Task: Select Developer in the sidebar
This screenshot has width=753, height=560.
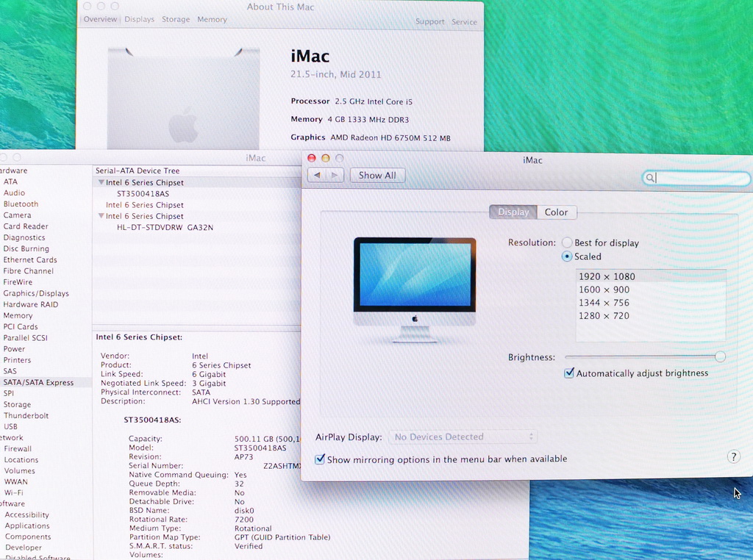Action: click(24, 548)
